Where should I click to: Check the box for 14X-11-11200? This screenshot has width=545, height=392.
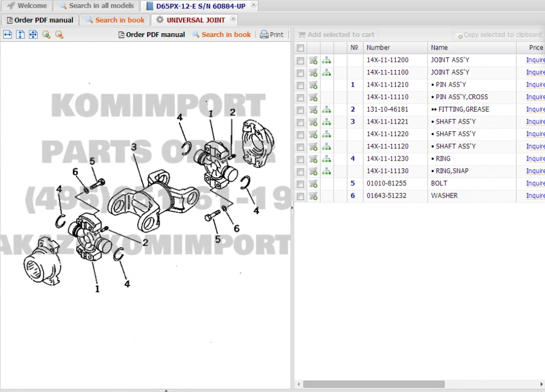pos(301,61)
